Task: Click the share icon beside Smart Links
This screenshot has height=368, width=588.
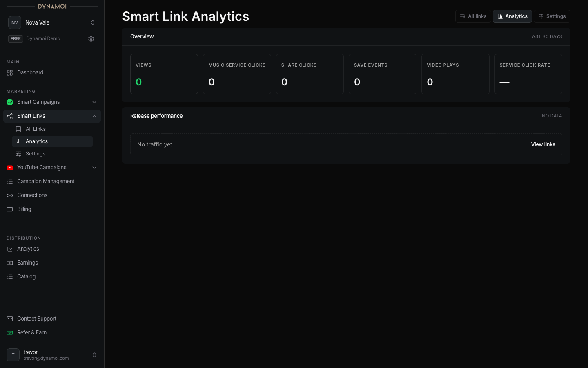Action: pyautogui.click(x=10, y=116)
